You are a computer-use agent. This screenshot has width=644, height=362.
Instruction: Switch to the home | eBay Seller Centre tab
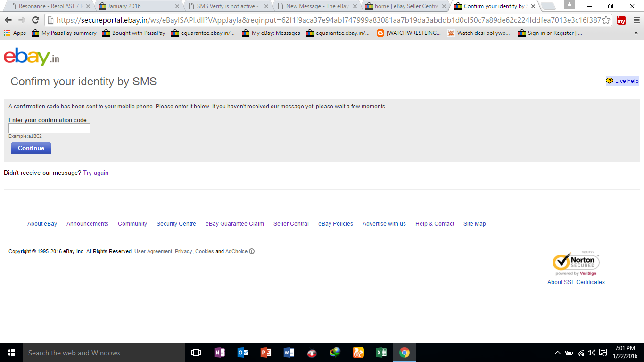click(x=406, y=6)
